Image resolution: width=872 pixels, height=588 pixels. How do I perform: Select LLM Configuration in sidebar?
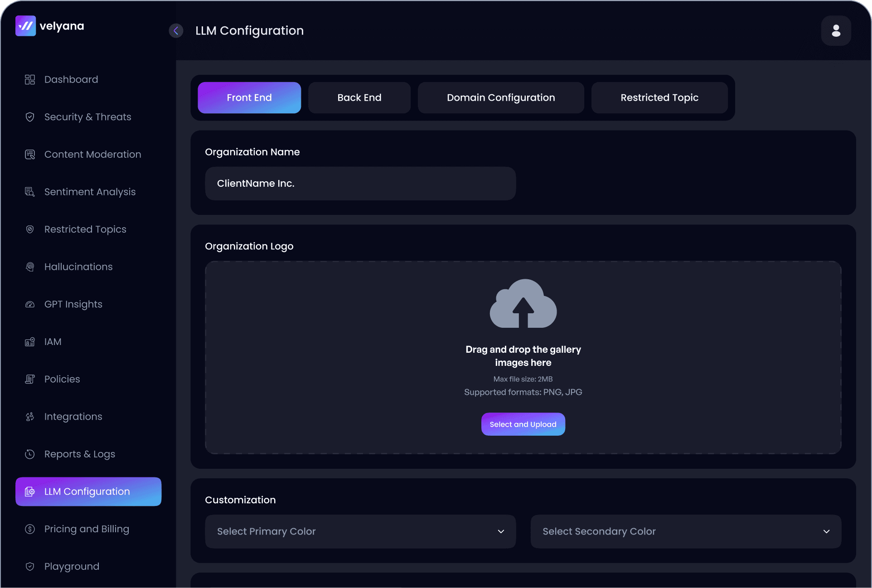88,491
